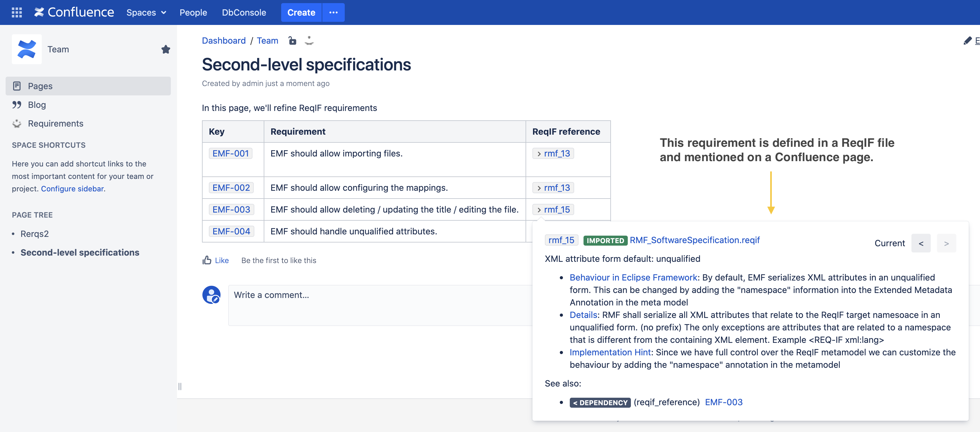
Task: Open the app switcher grid icon
Action: coord(16,12)
